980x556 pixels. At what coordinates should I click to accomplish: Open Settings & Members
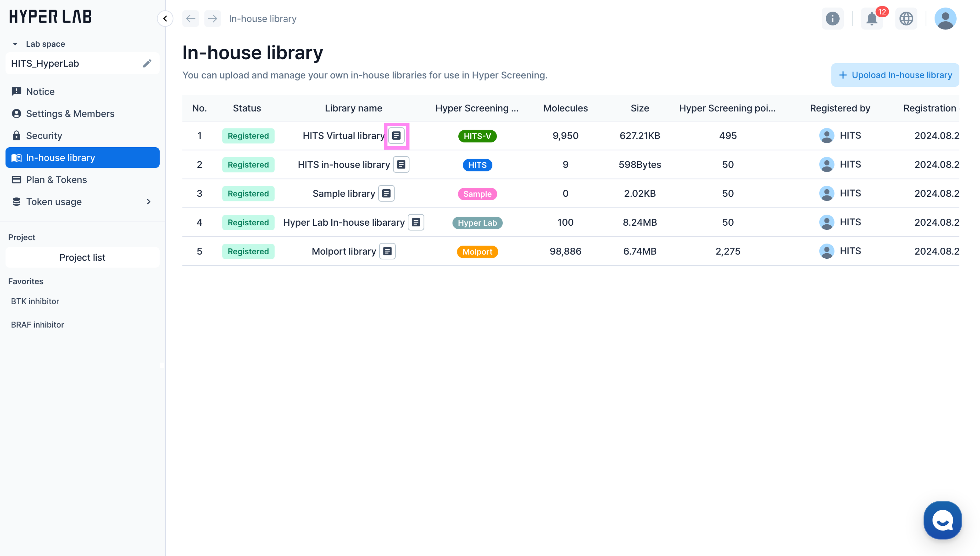[x=70, y=114]
